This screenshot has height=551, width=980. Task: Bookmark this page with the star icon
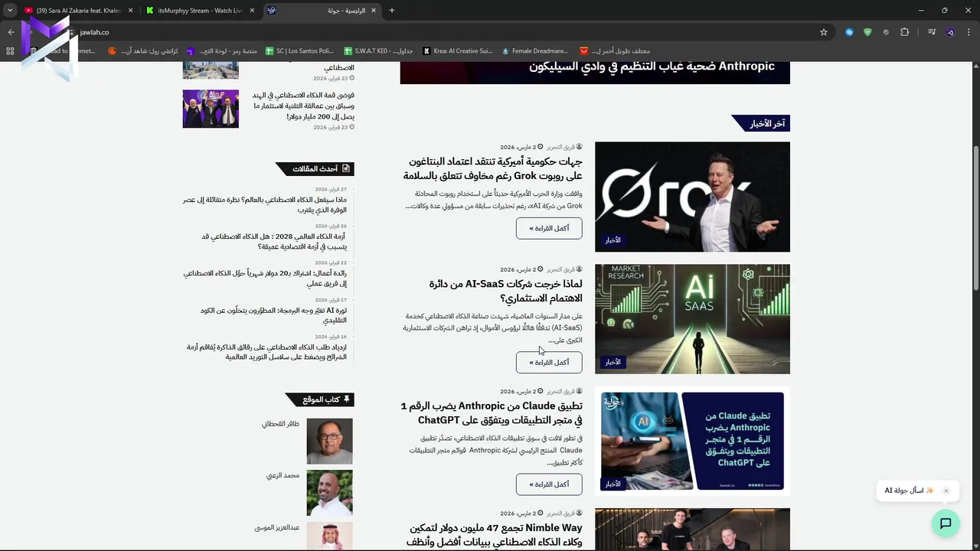[824, 32]
